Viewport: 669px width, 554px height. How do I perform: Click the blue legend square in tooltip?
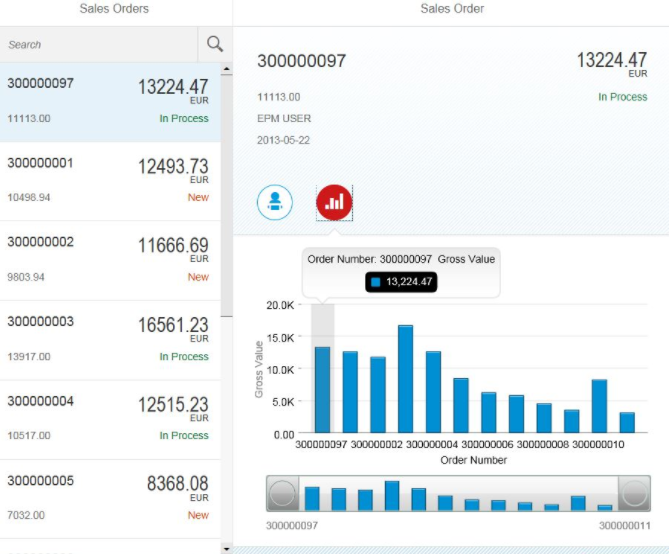pos(376,283)
